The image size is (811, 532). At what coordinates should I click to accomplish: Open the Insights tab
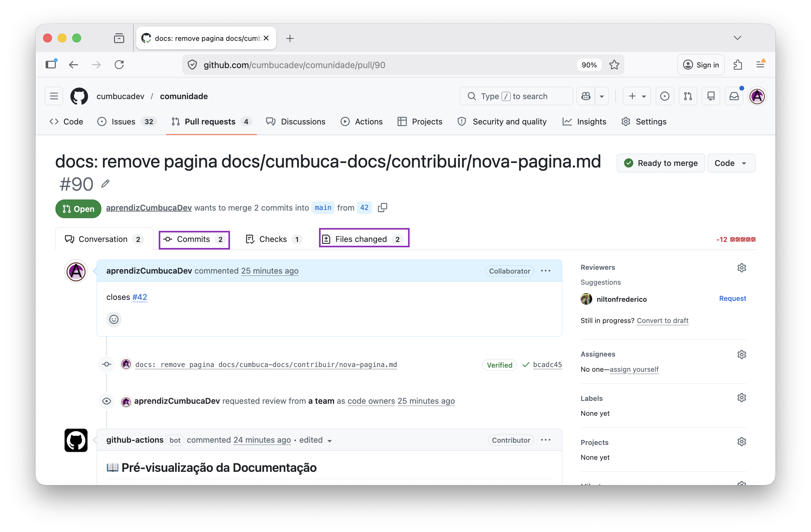click(x=584, y=122)
